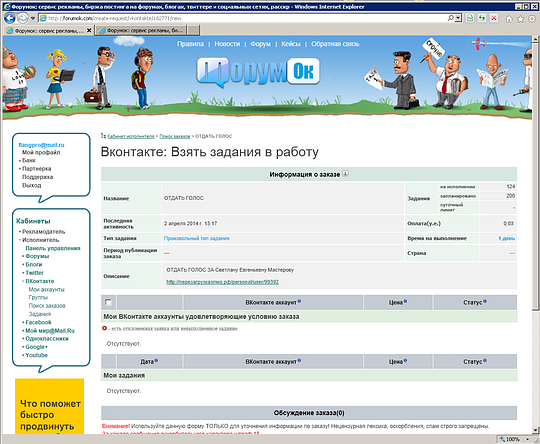Open Поддержка in the sidebar
Viewport: 540px width, 444px height.
click(x=38, y=177)
